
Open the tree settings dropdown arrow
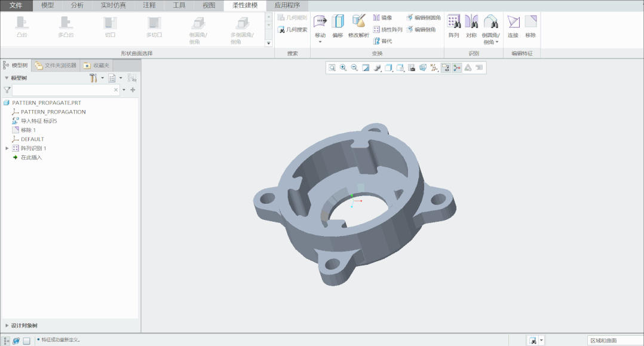click(x=103, y=78)
